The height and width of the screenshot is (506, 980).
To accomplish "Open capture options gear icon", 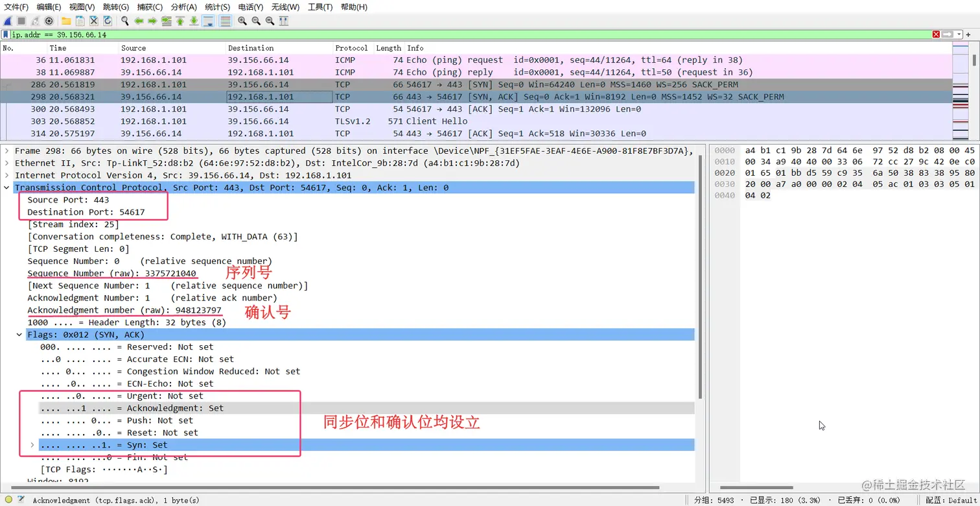I will (x=49, y=21).
